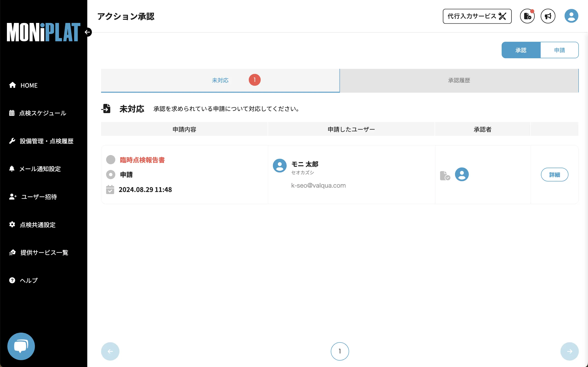This screenshot has width=588, height=367.
Task: Select the 未対応 tab
Action: [220, 80]
